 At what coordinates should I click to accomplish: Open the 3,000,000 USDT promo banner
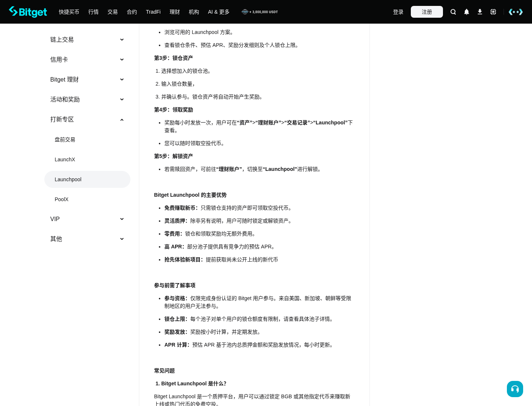point(260,12)
